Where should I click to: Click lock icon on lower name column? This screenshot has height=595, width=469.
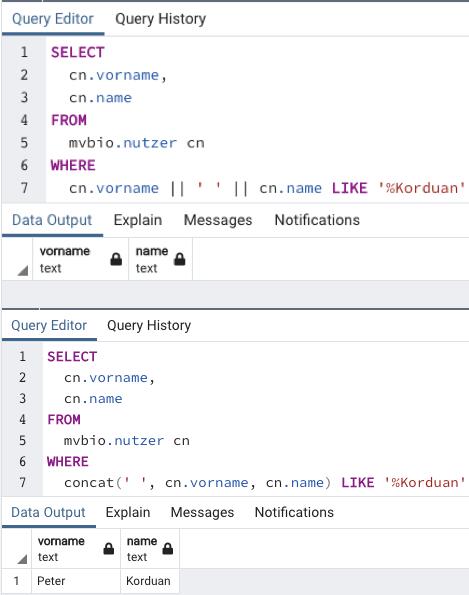click(168, 549)
